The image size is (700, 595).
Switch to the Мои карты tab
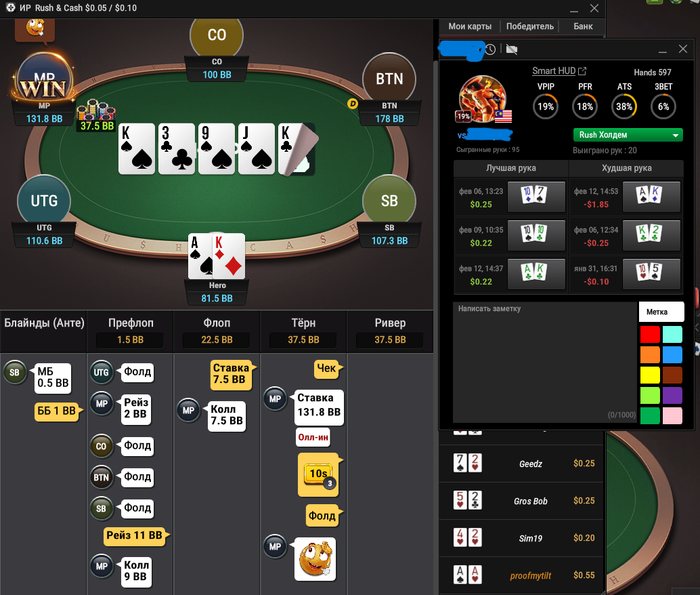click(470, 26)
